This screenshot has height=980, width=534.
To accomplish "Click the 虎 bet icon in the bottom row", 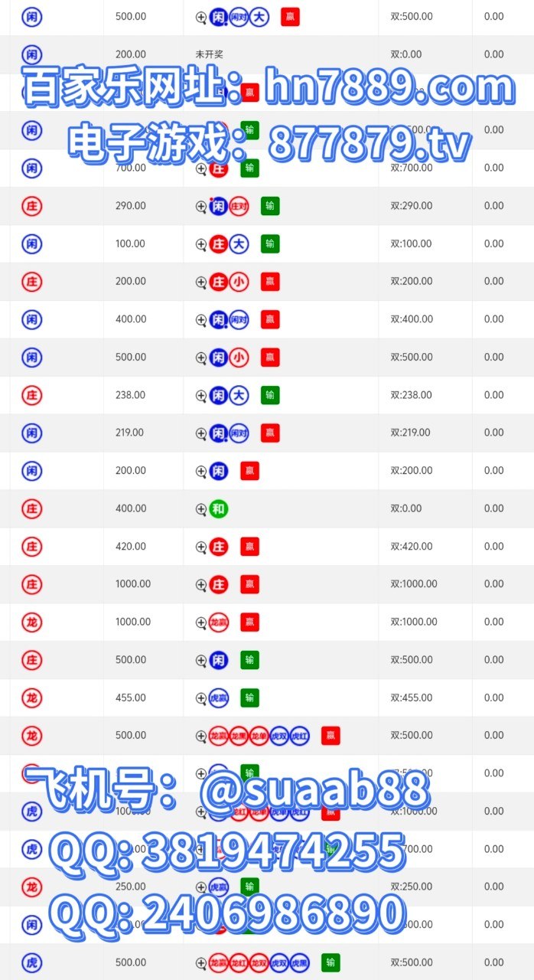I will tap(32, 962).
